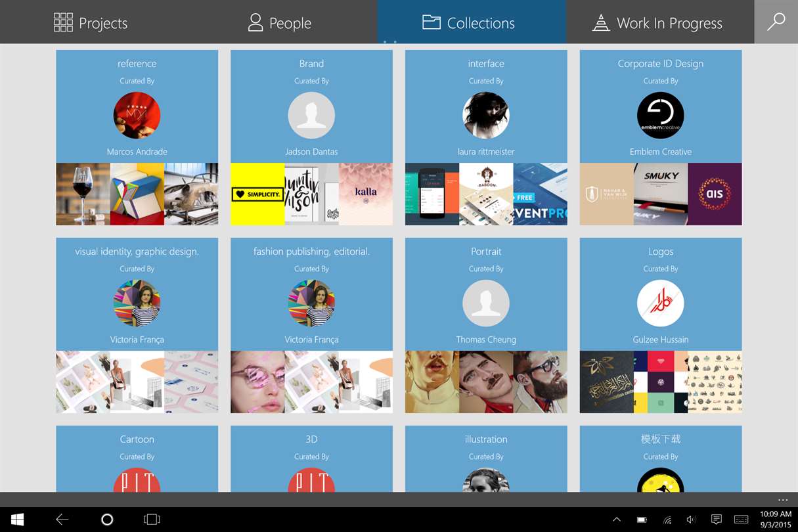This screenshot has height=532, width=798.
Task: Open the curator avatar on illustration collection
Action: (x=486, y=480)
